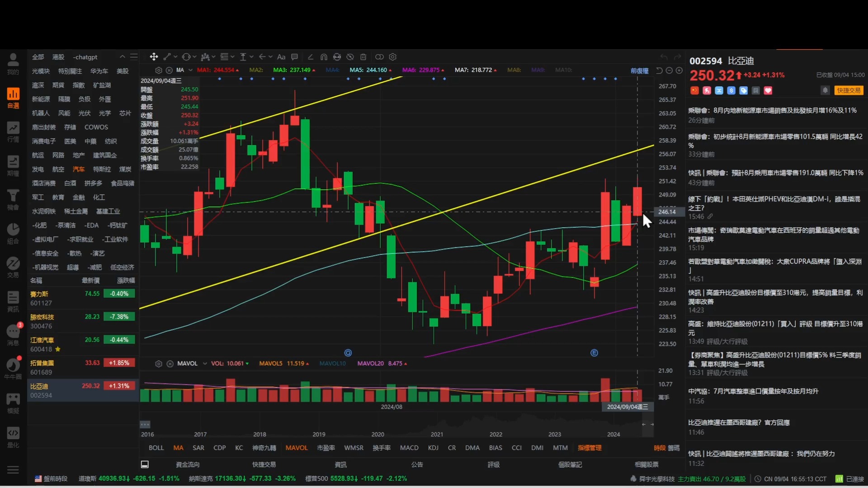Expand the arrow tool options dropdown
The width and height of the screenshot is (868, 488).
pos(270,57)
